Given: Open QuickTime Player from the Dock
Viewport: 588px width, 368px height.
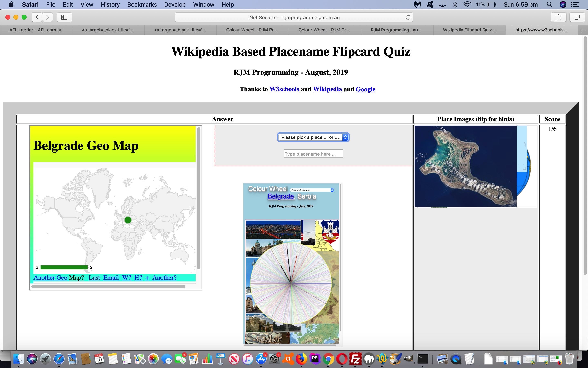Looking at the screenshot, I should [456, 359].
